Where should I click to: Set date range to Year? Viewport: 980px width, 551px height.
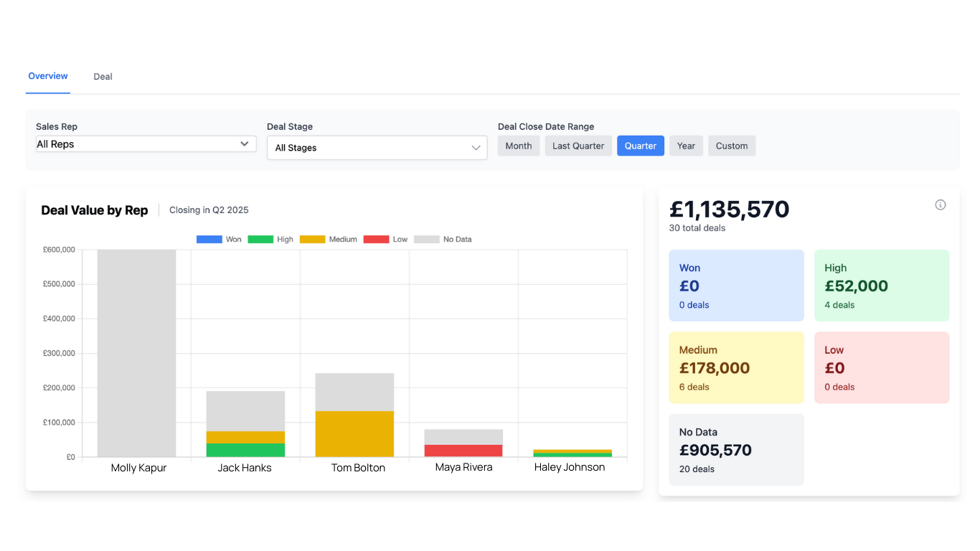(686, 146)
